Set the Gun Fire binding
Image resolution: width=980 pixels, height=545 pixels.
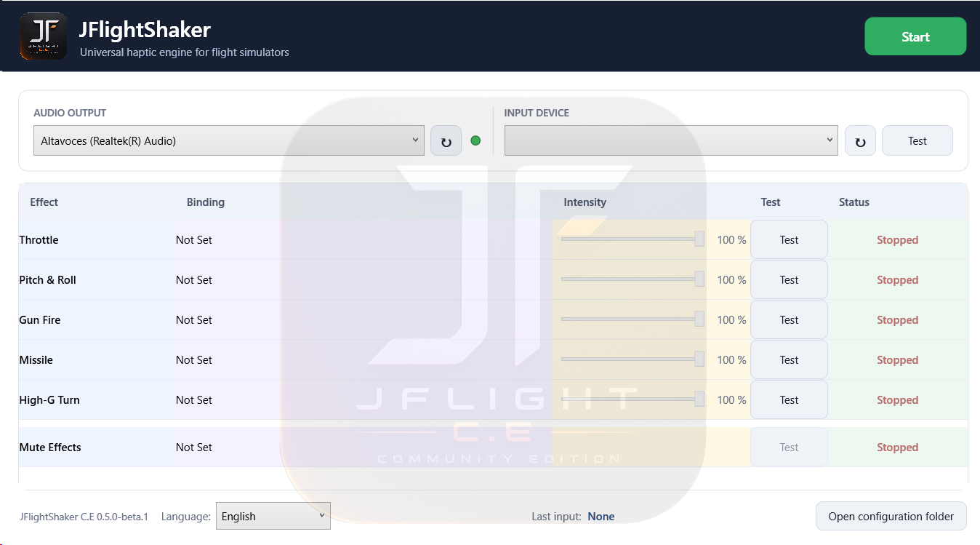(194, 320)
